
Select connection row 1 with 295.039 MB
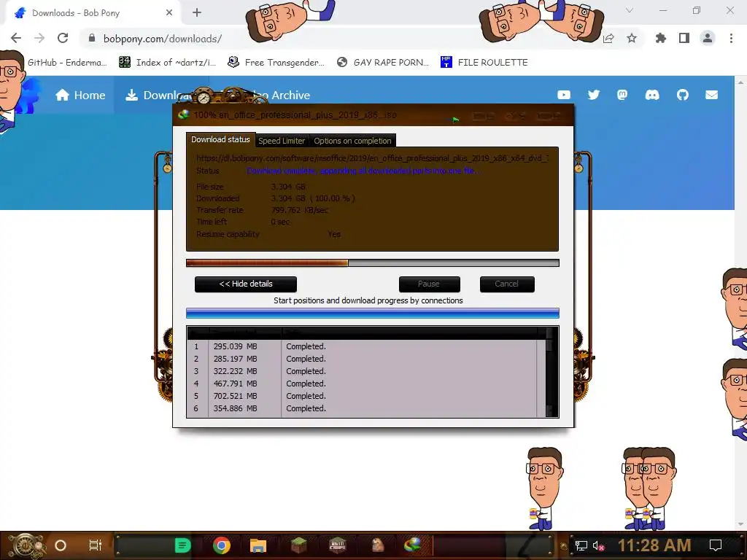(362, 346)
